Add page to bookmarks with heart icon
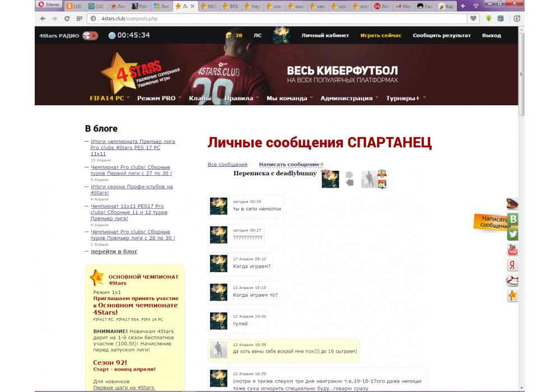The width and height of the screenshot is (560, 392). click(x=473, y=18)
